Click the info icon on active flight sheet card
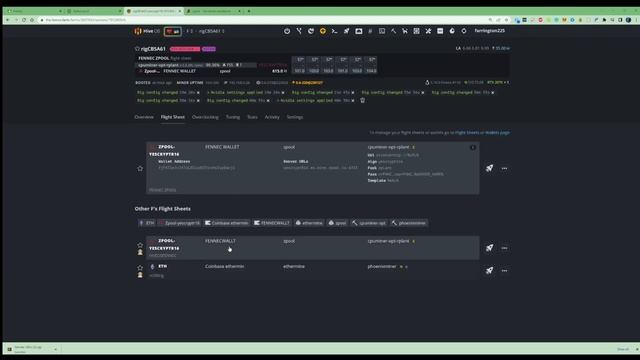 click(473, 147)
